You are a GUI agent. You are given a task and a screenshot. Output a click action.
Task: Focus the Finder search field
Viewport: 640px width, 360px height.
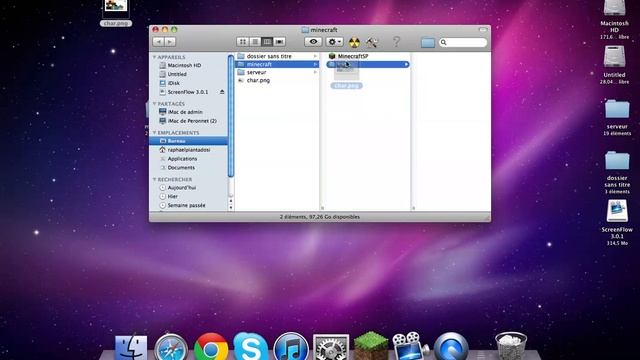point(463,42)
